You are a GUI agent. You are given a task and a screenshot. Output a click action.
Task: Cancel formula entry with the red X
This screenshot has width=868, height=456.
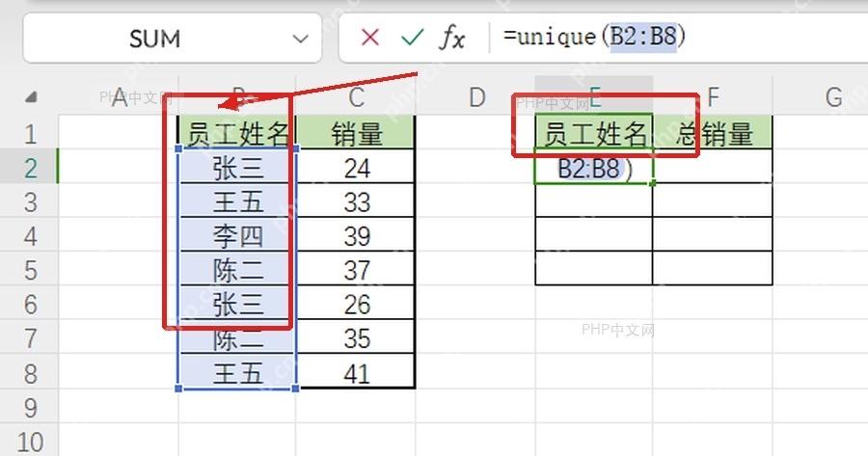pyautogui.click(x=369, y=39)
